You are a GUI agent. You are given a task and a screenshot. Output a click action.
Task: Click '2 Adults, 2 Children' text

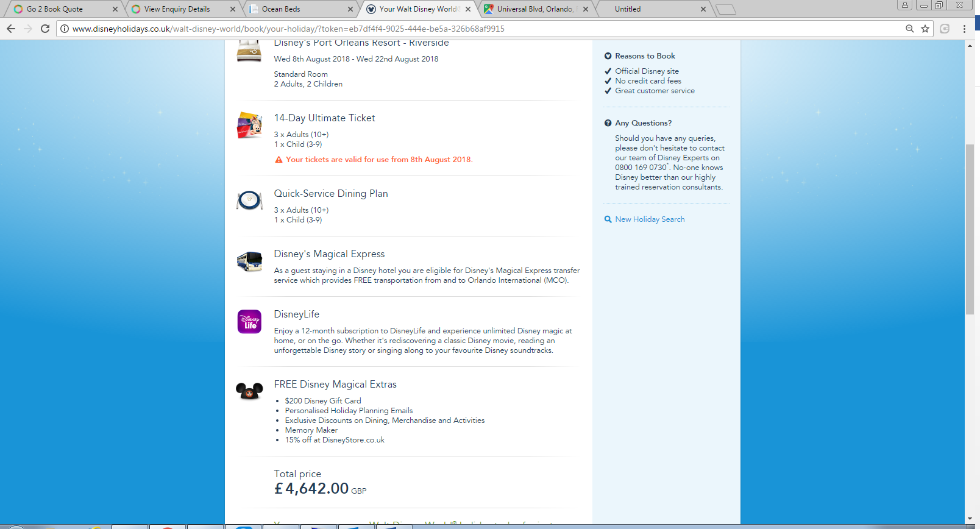(x=308, y=84)
